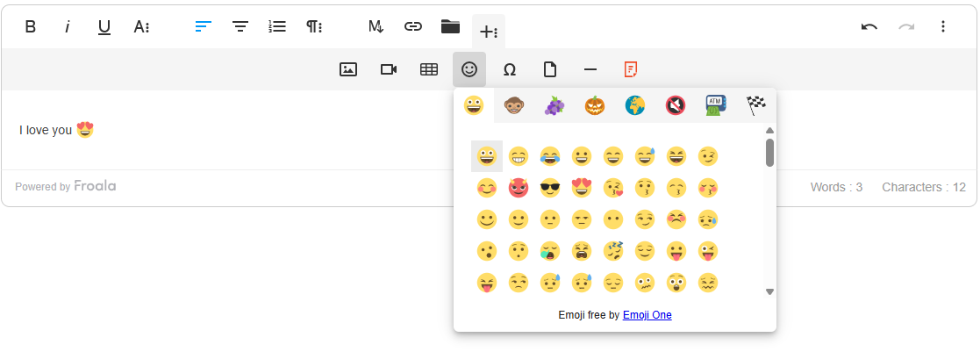Expand more text options (A with dots)

142,26
